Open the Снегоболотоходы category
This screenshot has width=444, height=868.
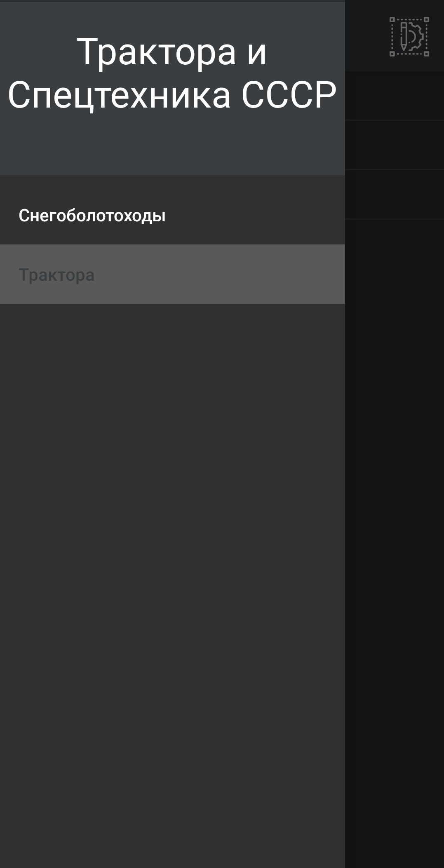(172, 215)
